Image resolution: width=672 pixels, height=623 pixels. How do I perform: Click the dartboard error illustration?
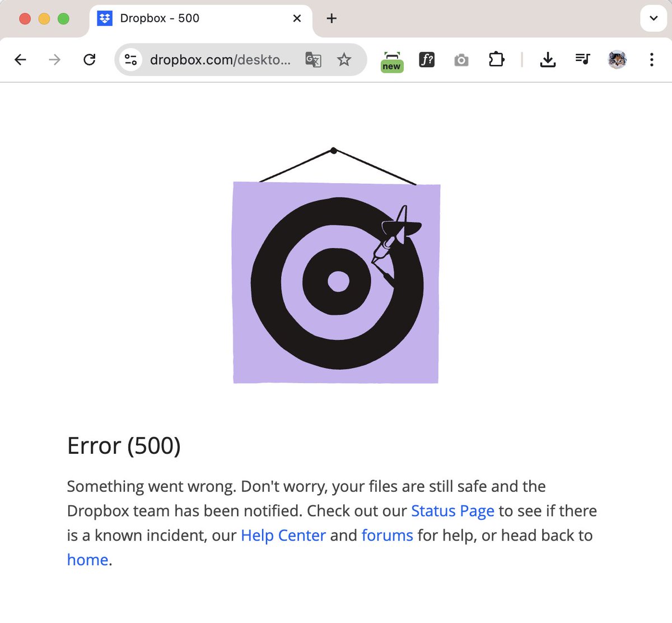(335, 267)
